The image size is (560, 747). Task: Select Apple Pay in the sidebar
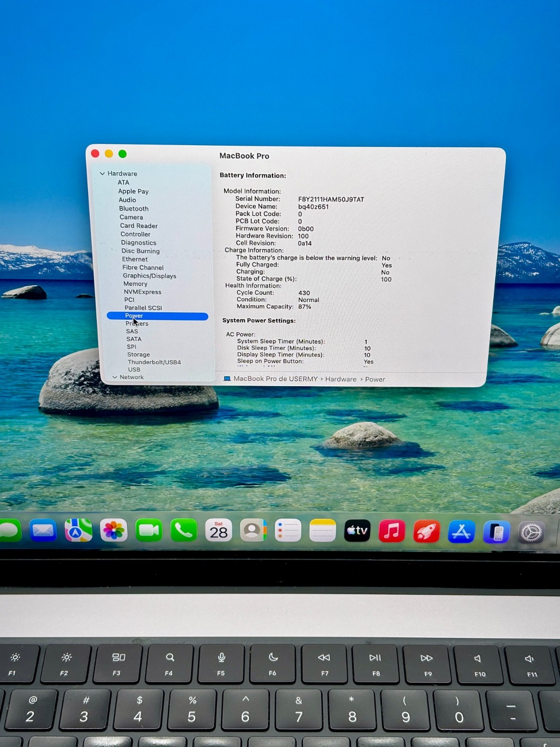coord(133,191)
